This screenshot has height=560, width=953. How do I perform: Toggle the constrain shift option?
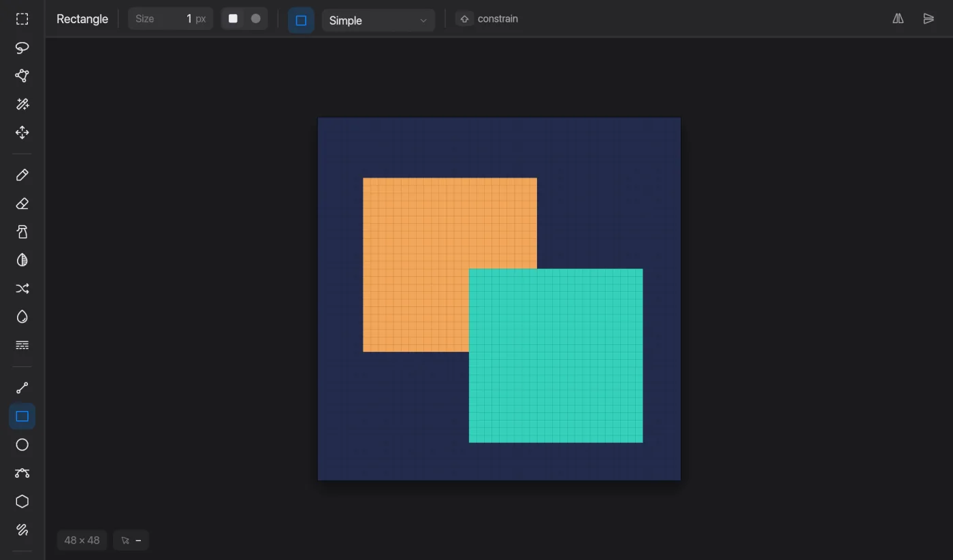[x=487, y=19]
